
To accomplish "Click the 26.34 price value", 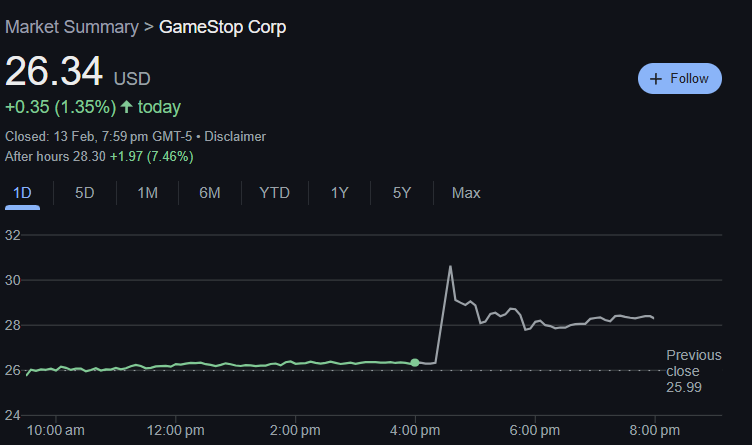I will 54,71.
